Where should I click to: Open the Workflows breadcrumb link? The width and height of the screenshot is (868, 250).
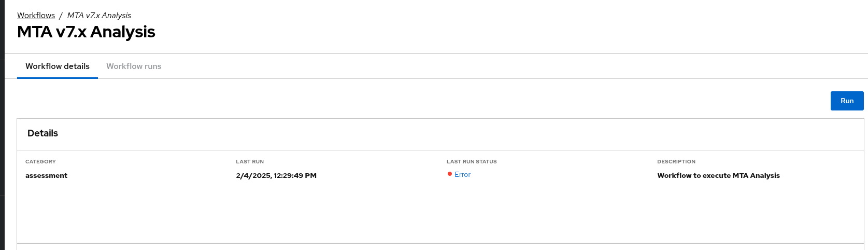pos(36,16)
